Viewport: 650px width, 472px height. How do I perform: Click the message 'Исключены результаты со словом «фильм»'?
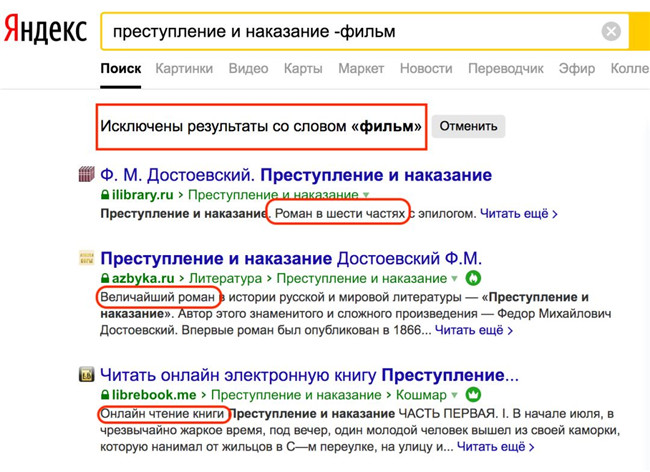click(x=261, y=126)
